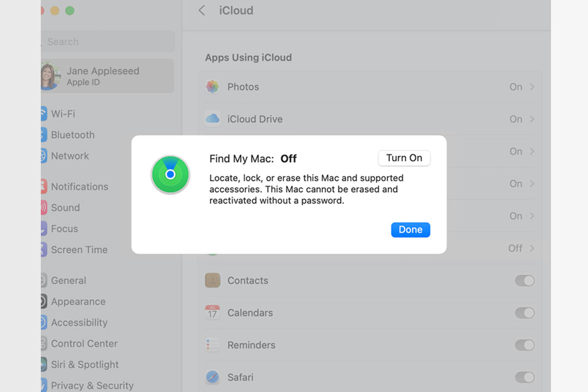Click the Reminders row label
This screenshot has width=588, height=392.
[251, 345]
